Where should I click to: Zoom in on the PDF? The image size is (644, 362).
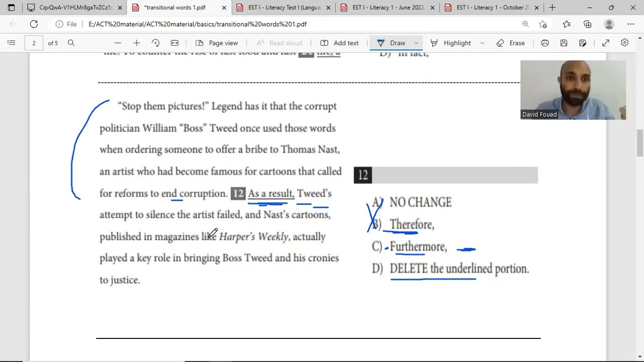point(136,43)
